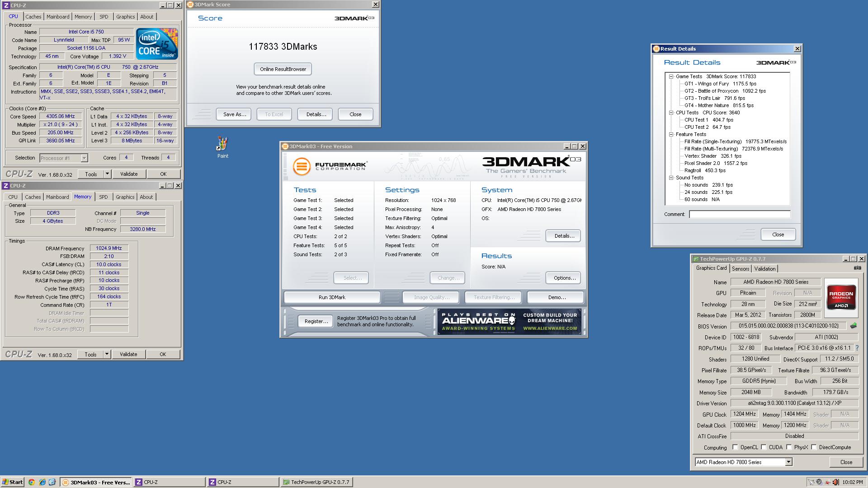Click the GPU-Z title bar icon
868x488 pixels.
(x=696, y=259)
